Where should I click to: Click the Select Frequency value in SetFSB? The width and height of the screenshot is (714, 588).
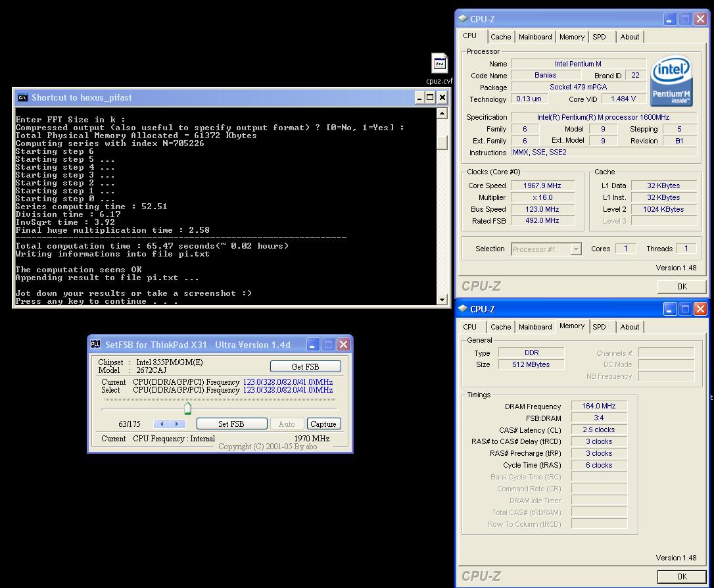point(288,390)
